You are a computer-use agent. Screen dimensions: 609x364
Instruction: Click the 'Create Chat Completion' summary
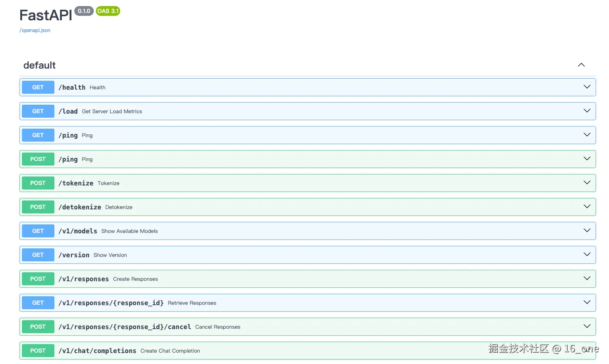(x=170, y=351)
